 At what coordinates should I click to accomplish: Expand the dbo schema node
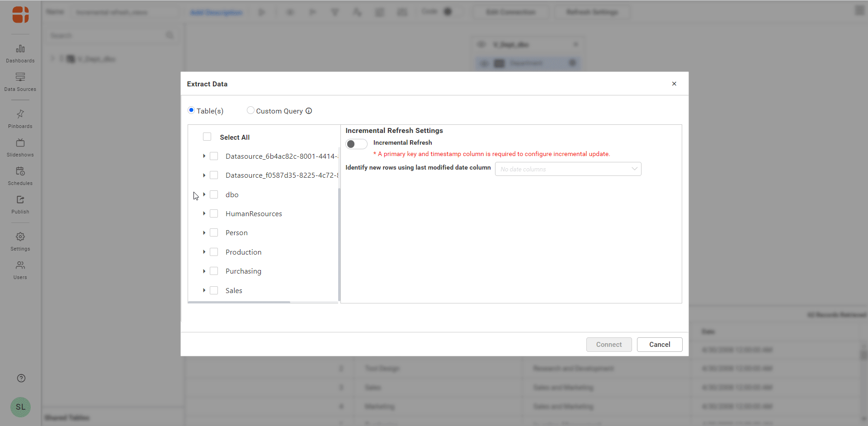(204, 194)
